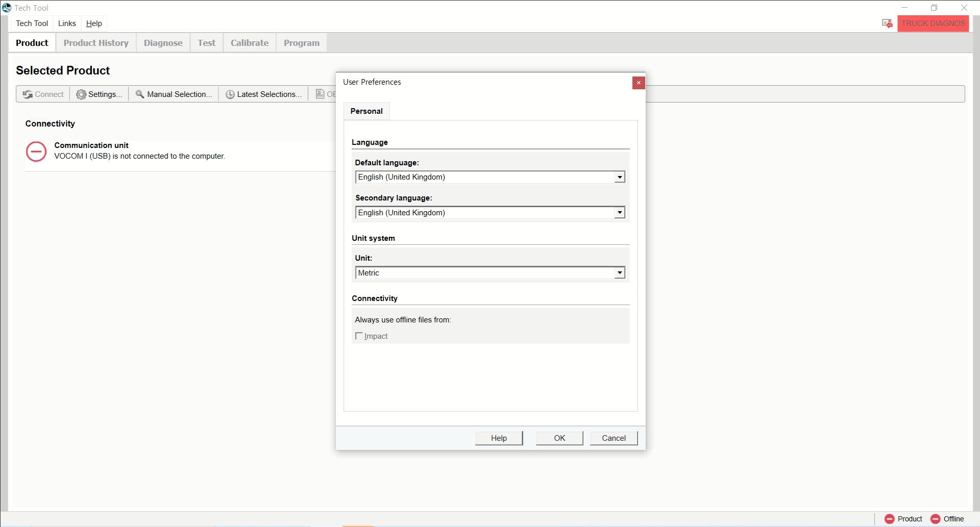Click the TRUCK DIAGNOS red button
The width and height of the screenshot is (980, 527).
tap(933, 23)
